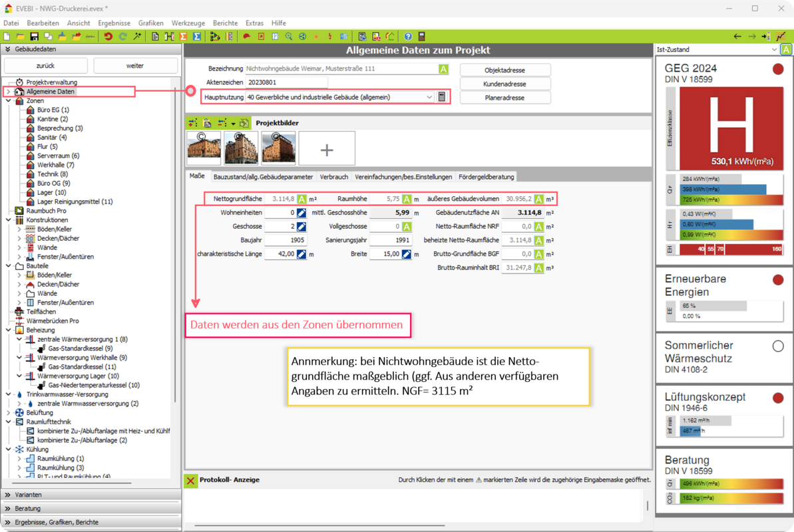
Task: Click the blue sigma sum toolbar icon
Action: 198,37
